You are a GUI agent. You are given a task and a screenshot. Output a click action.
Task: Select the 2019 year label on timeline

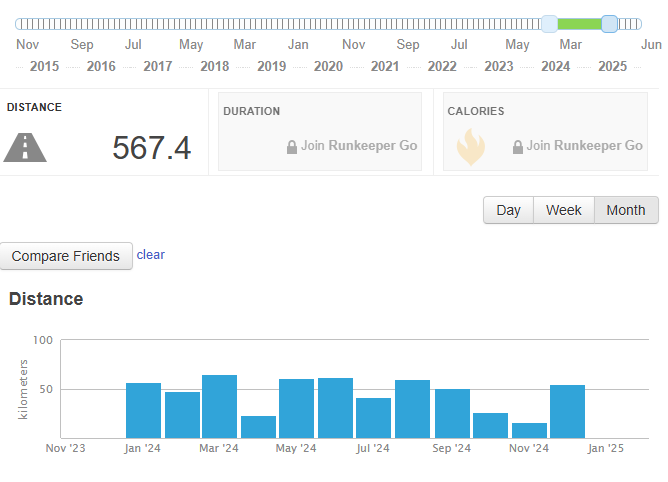[x=271, y=66]
